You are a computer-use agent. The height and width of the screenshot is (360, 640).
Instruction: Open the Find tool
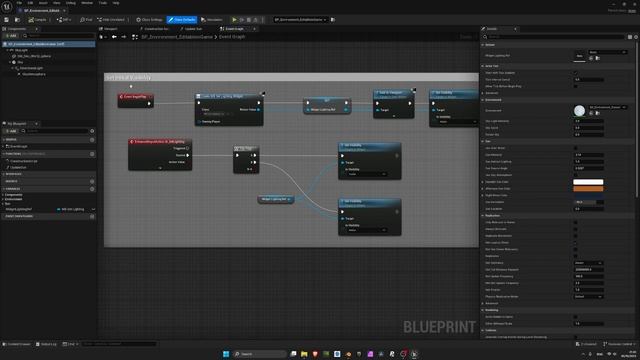point(86,20)
